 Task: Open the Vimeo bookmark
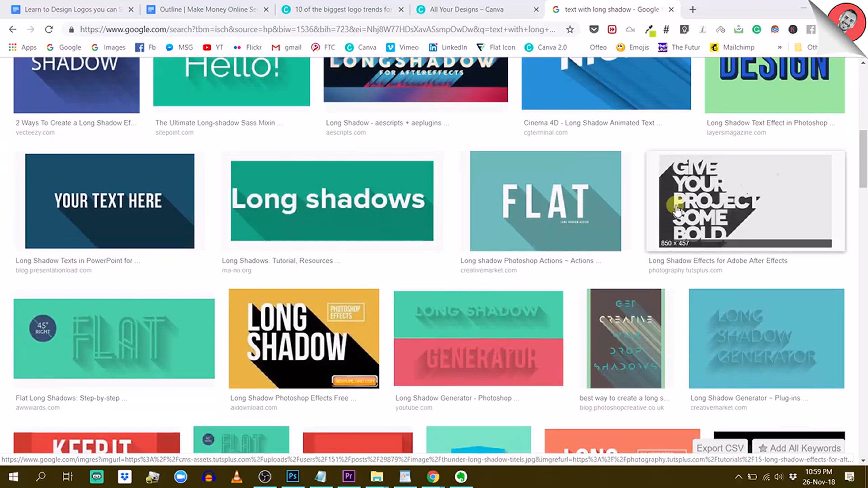[x=402, y=47]
